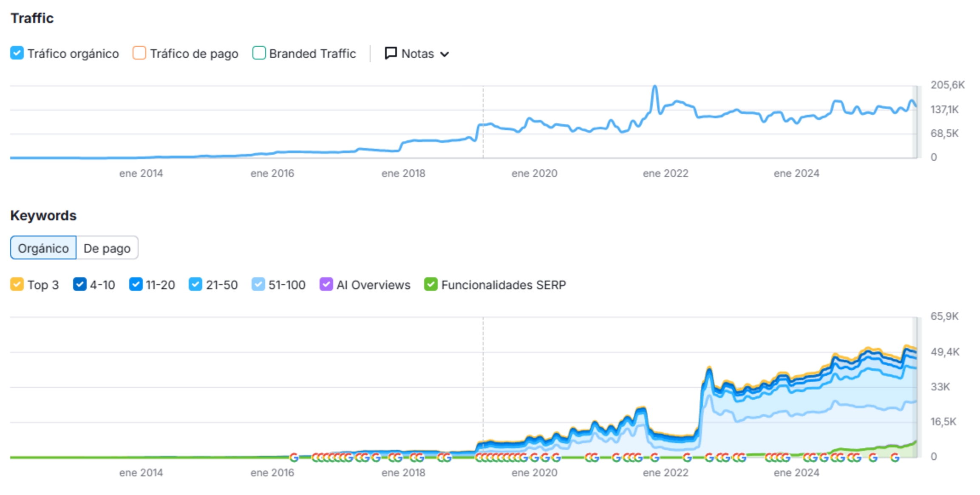
Task: Click the traffic peak near ene 2022
Action: point(655,87)
